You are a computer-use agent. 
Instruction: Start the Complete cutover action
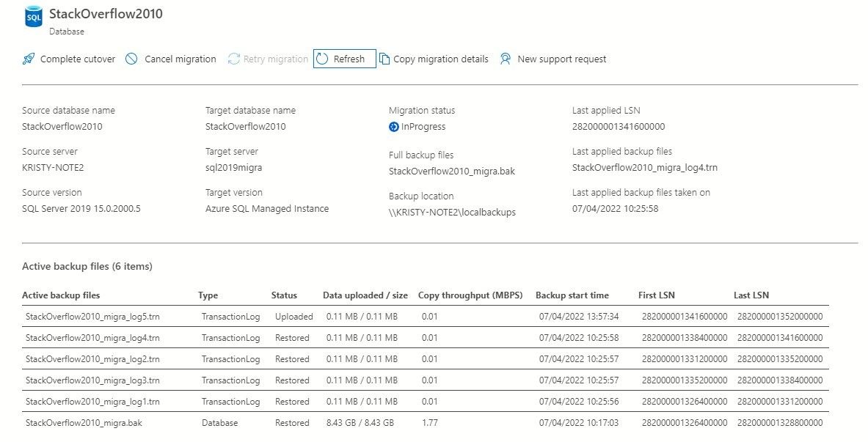coord(69,59)
